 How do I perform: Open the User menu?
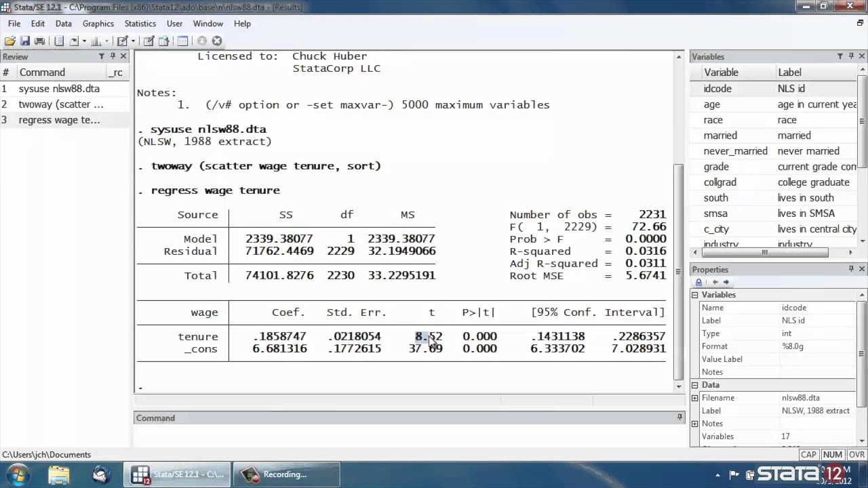pos(174,23)
